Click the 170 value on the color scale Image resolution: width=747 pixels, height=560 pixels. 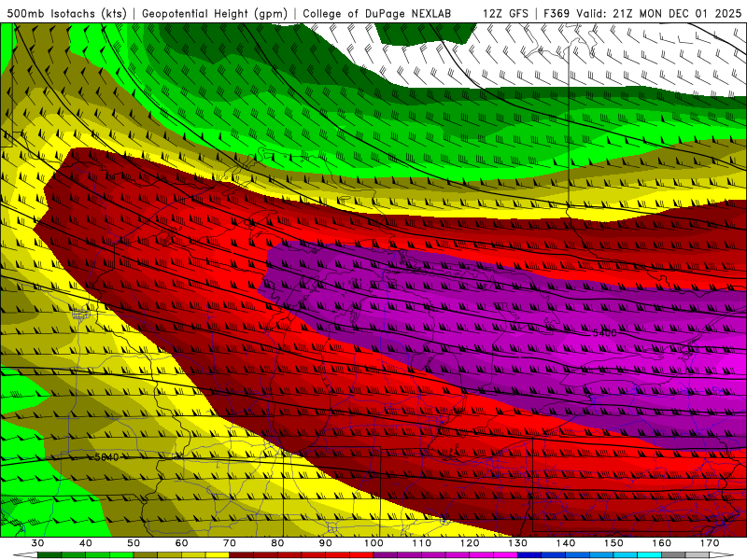coord(710,543)
